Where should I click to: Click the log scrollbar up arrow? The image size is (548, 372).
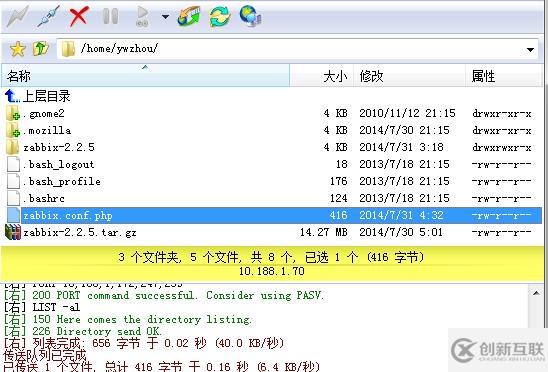coord(536,293)
